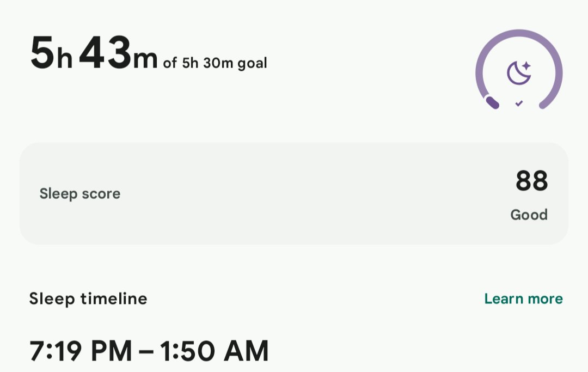The image size is (588, 372).
Task: Tap the 43m minutes figure
Action: pos(118,52)
